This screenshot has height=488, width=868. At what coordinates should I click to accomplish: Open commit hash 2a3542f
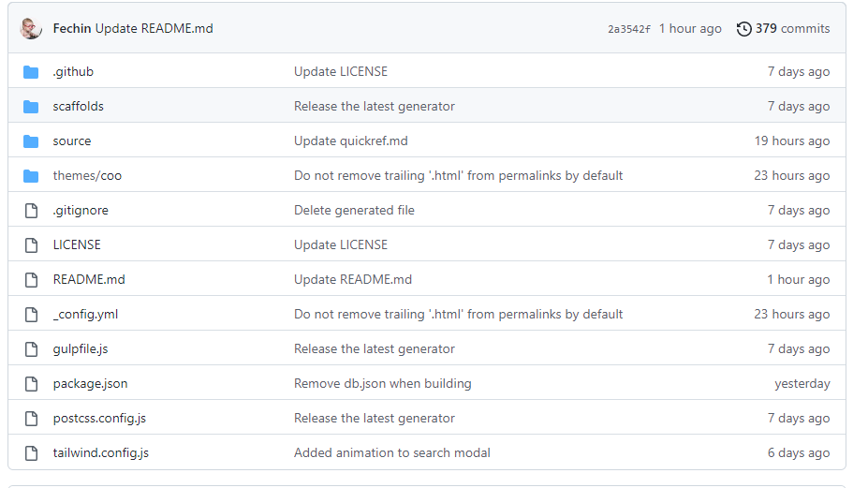tap(629, 29)
